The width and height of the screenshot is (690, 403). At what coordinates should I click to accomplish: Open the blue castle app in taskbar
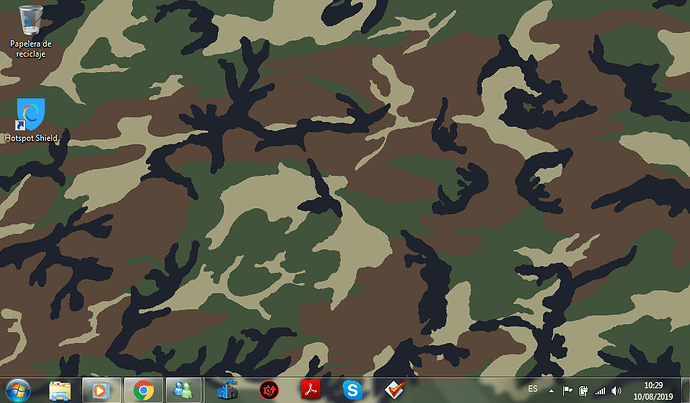click(x=227, y=390)
